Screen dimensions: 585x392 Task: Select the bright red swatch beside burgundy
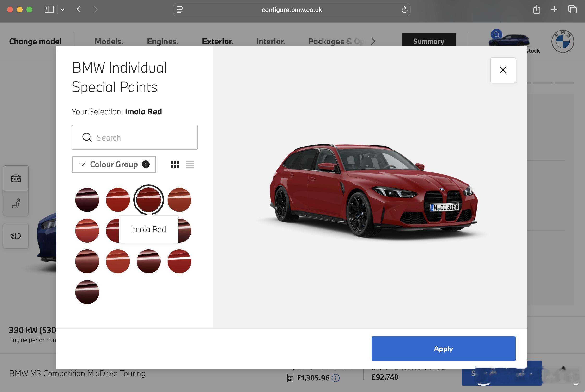118,200
